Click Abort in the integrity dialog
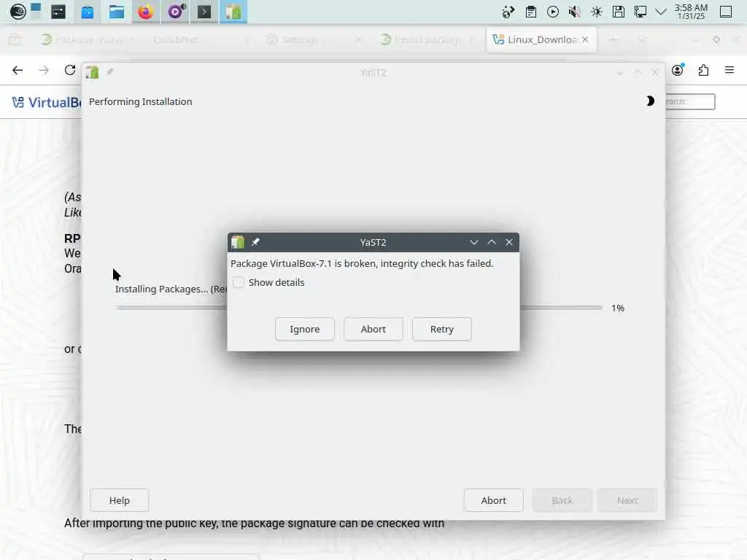This screenshot has width=747, height=560. coord(373,329)
